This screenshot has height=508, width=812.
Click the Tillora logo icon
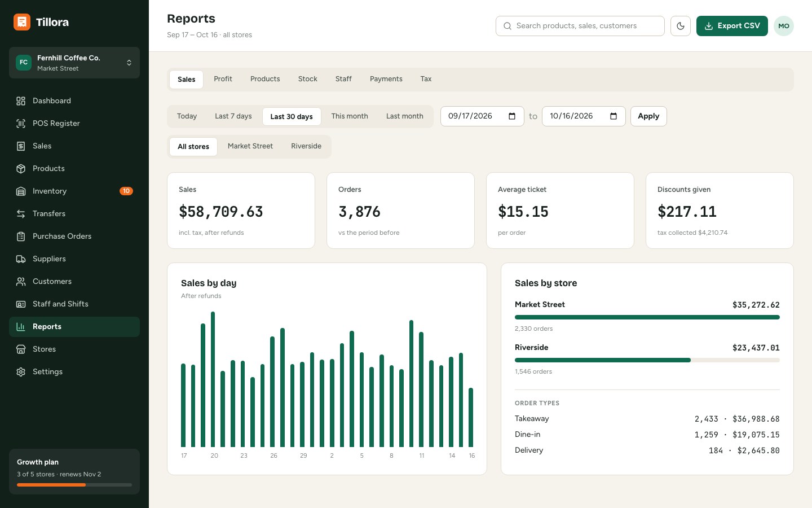tap(22, 22)
